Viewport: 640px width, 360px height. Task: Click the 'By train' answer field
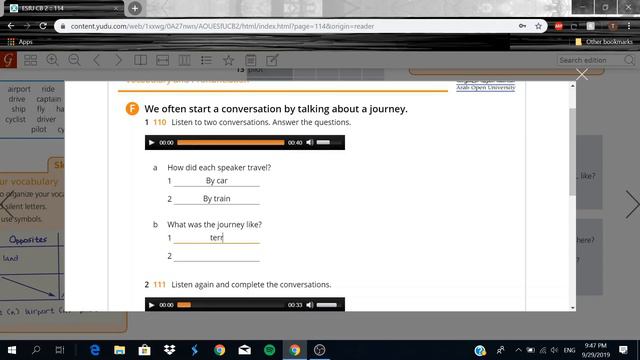tap(217, 199)
